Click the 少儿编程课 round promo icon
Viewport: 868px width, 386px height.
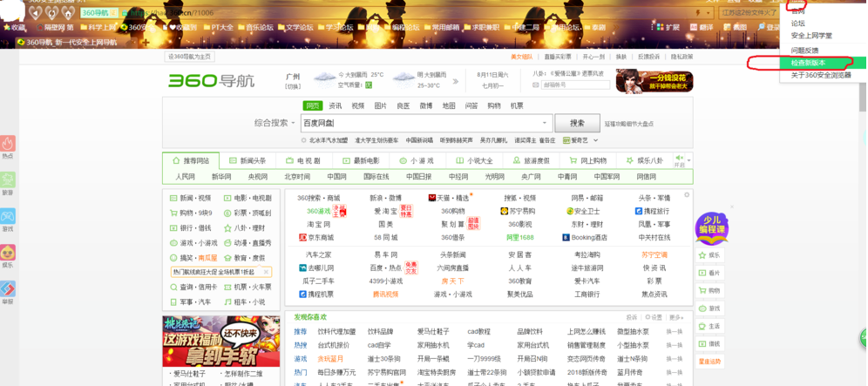(x=711, y=228)
